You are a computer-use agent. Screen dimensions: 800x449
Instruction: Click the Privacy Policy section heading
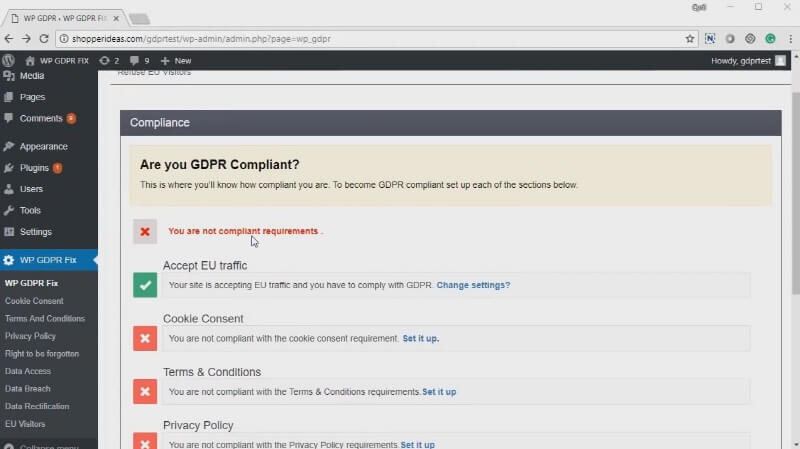198,425
